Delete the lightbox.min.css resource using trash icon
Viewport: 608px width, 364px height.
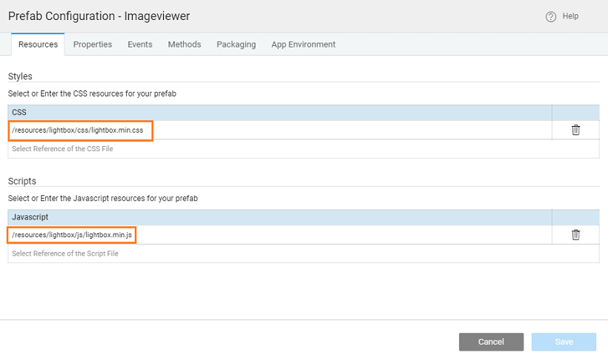(575, 130)
